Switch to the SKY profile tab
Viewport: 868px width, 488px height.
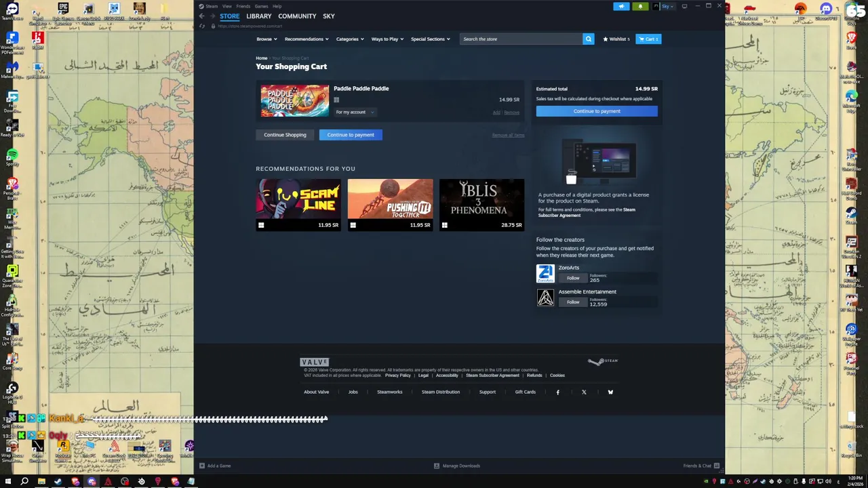tap(329, 16)
